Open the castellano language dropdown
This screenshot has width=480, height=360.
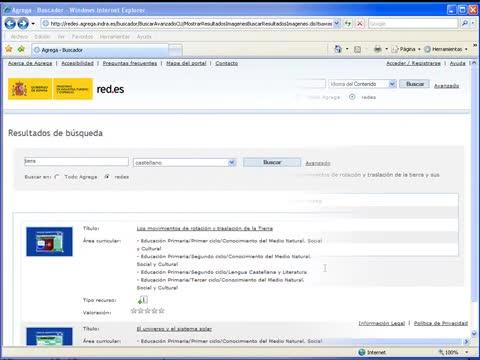[232, 163]
